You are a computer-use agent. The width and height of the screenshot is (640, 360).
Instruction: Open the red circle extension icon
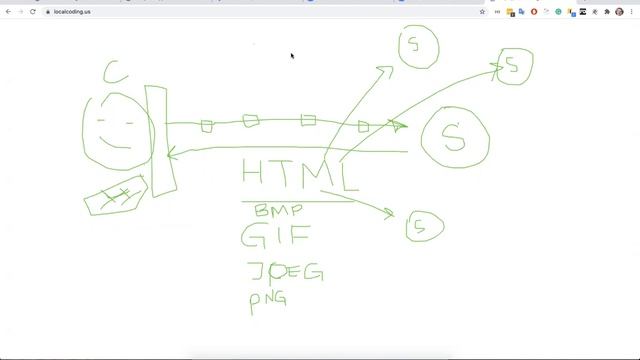[534, 12]
